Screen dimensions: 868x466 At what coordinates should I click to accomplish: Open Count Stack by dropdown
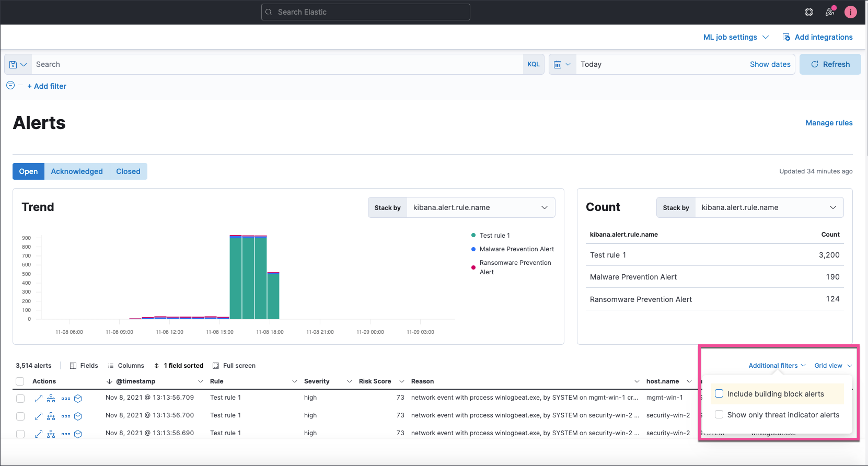pos(769,207)
